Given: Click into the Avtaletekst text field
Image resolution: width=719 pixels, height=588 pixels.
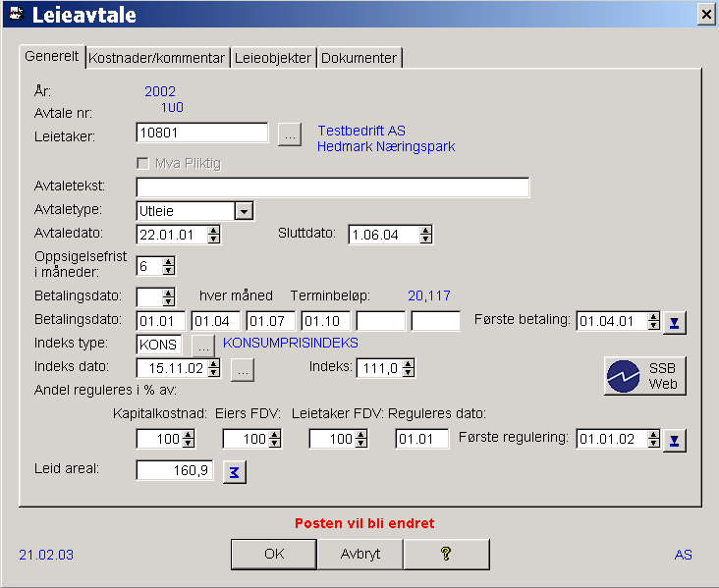Looking at the screenshot, I should (332, 187).
